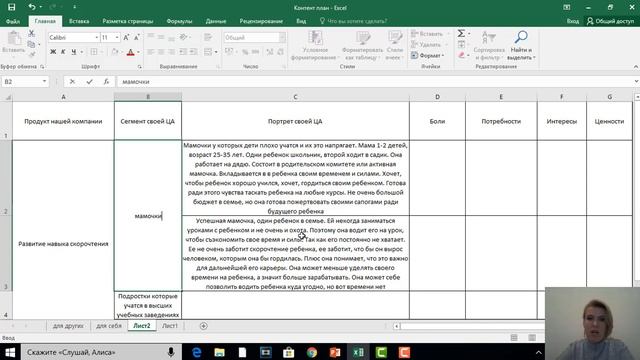The width and height of the screenshot is (640, 360).
Task: Select column C header
Action: (295, 97)
